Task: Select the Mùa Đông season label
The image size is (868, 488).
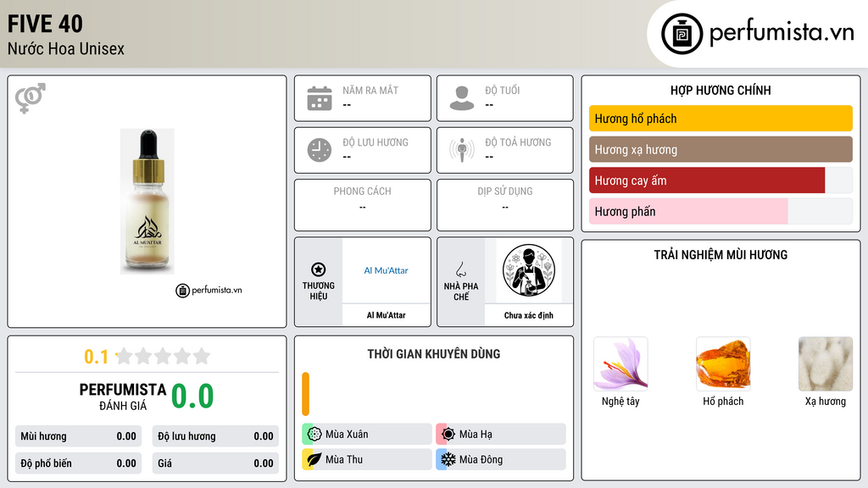Action: coord(481,459)
